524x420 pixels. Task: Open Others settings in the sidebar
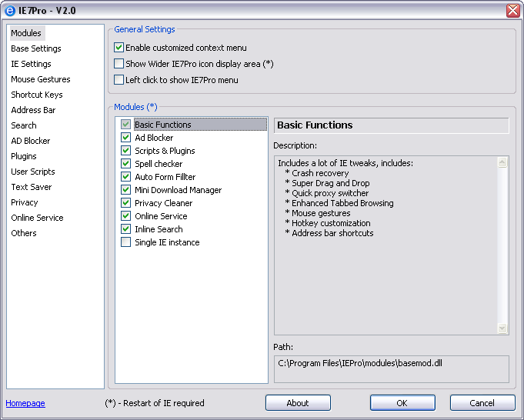click(x=24, y=233)
